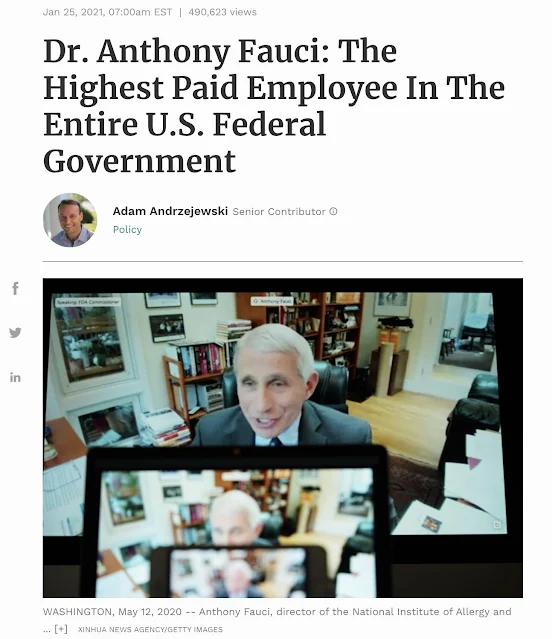The height and width of the screenshot is (639, 552).
Task: Click the 490,623 views counter
Action: [x=222, y=12]
